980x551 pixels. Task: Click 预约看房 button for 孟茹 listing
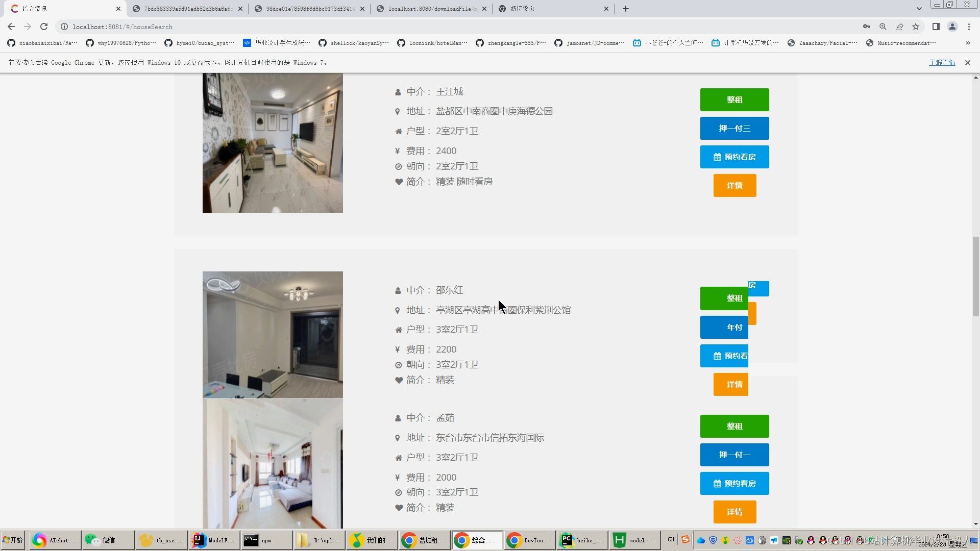(x=734, y=484)
